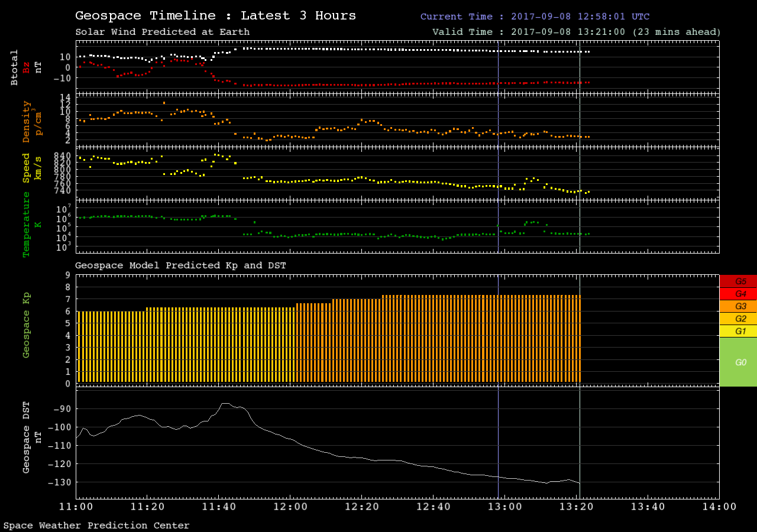This screenshot has height=532, width=757.
Task: Click the G5 red storm level swatch
Action: (x=738, y=281)
